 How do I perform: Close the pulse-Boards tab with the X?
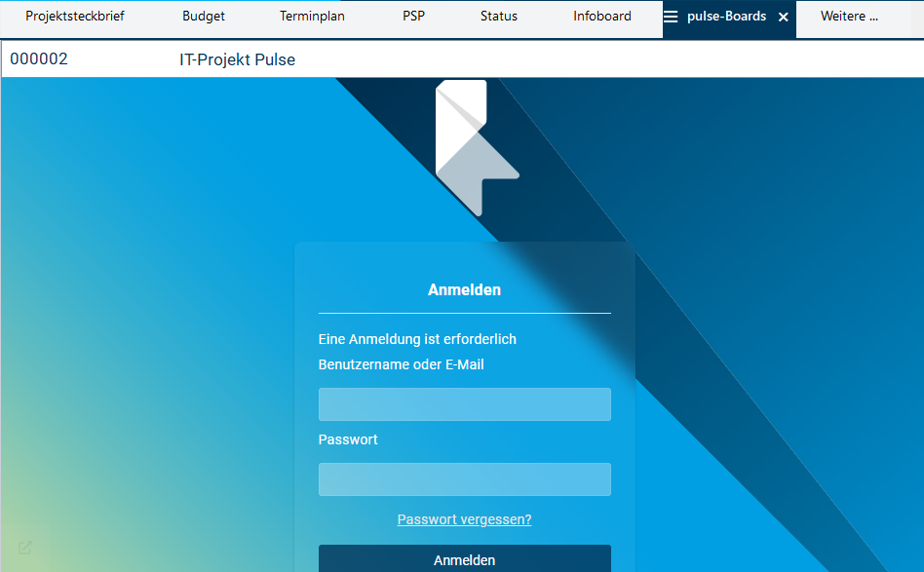(783, 18)
